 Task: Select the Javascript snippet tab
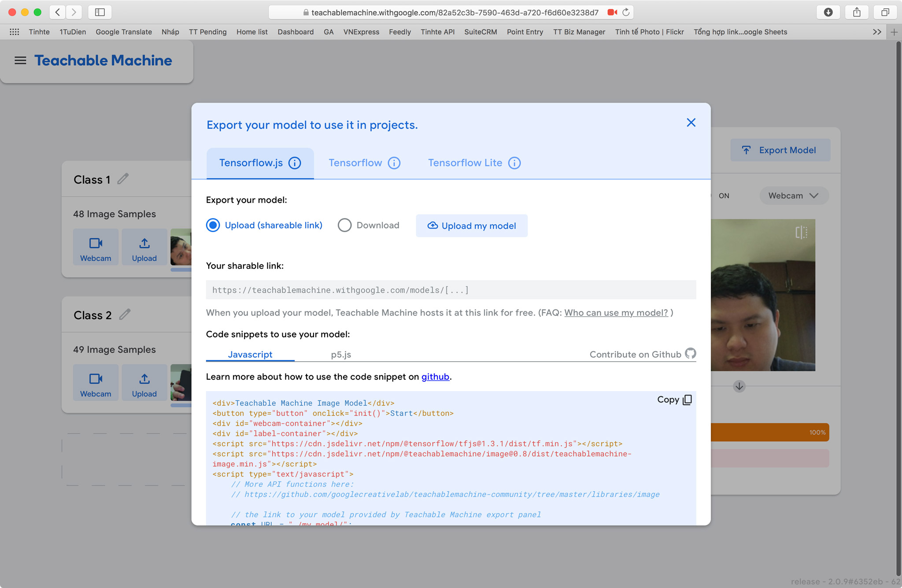click(250, 355)
